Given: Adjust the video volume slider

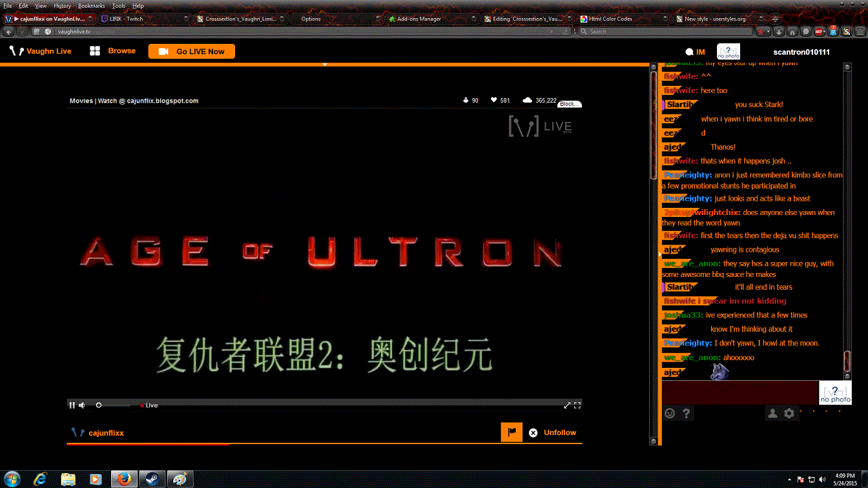Looking at the screenshot, I should [x=113, y=405].
